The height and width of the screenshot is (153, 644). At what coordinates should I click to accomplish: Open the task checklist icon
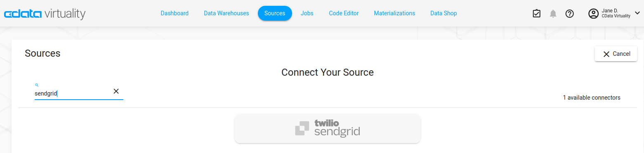tap(536, 14)
